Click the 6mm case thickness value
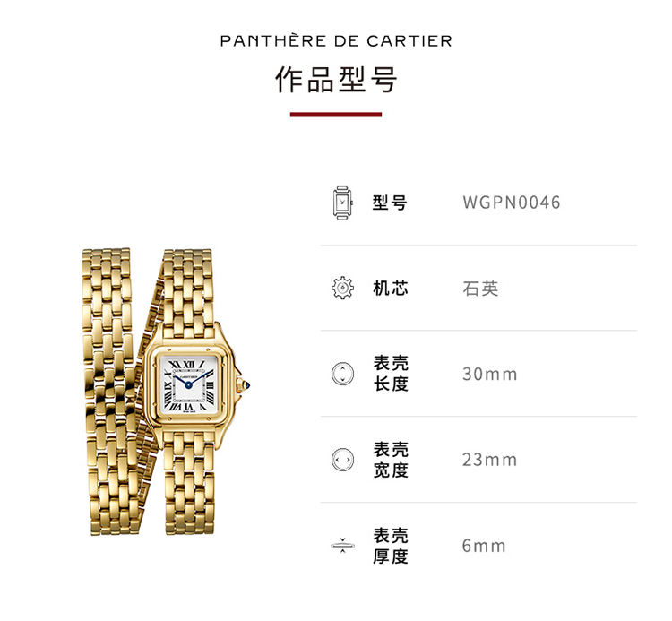 pos(484,546)
